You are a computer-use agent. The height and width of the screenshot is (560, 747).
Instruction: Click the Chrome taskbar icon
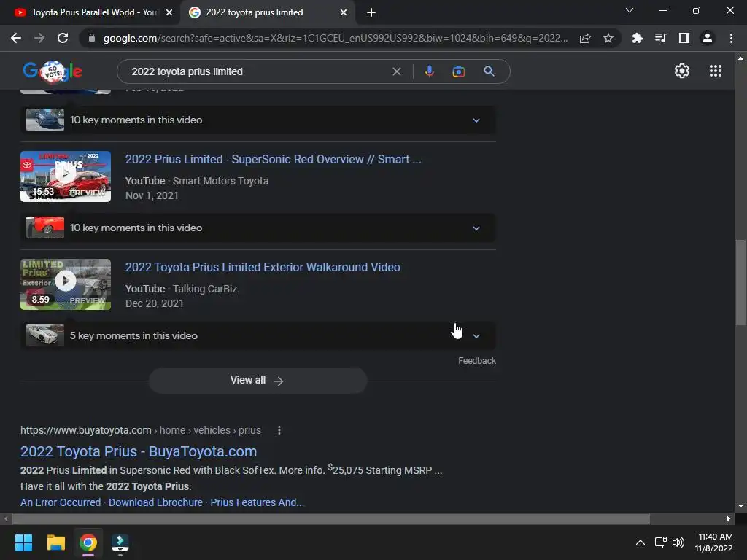click(88, 542)
